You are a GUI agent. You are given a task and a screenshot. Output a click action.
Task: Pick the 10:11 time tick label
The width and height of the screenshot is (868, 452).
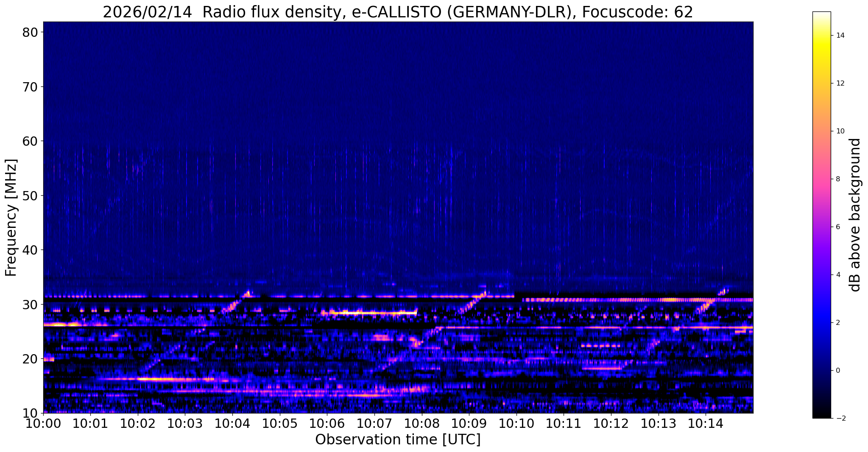(x=564, y=424)
